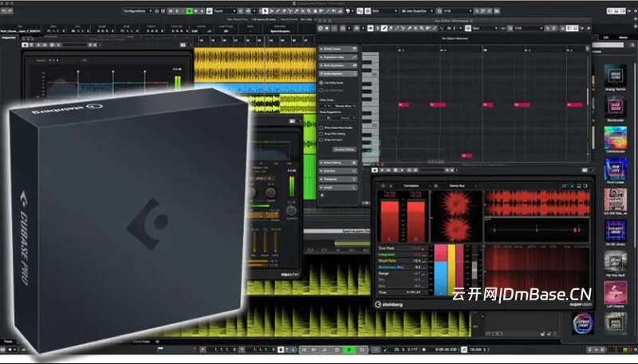Open the Grid snap type dropdown in Key Editor
This screenshot has width=638, height=364.
(484, 28)
